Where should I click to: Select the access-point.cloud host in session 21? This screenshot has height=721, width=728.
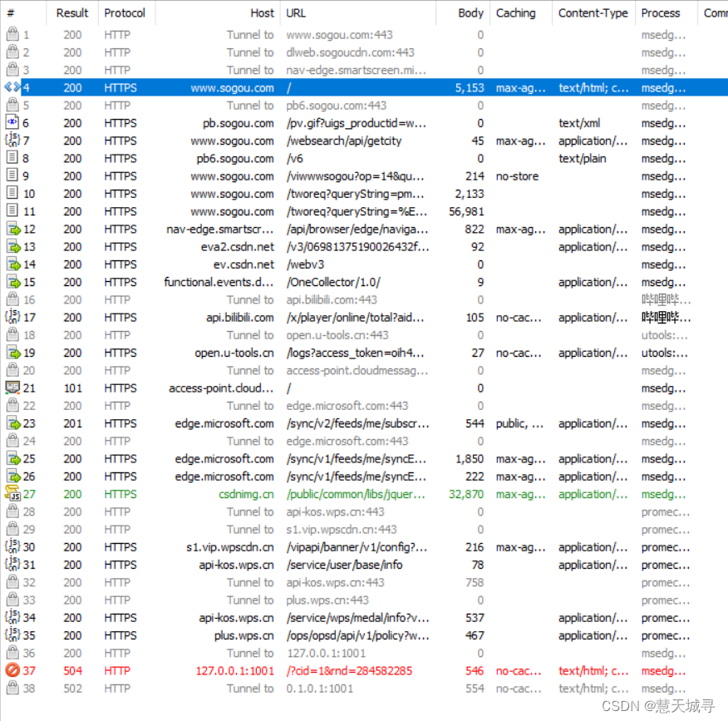pos(221,388)
